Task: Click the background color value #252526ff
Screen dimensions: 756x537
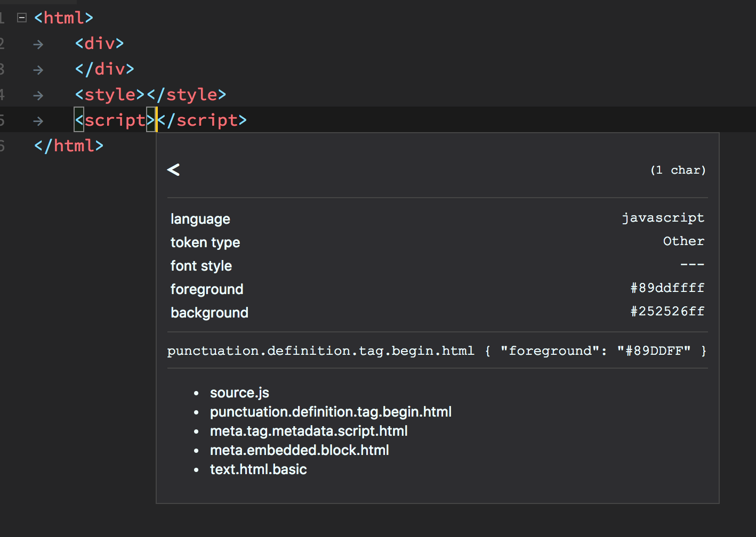Action: [x=667, y=312]
